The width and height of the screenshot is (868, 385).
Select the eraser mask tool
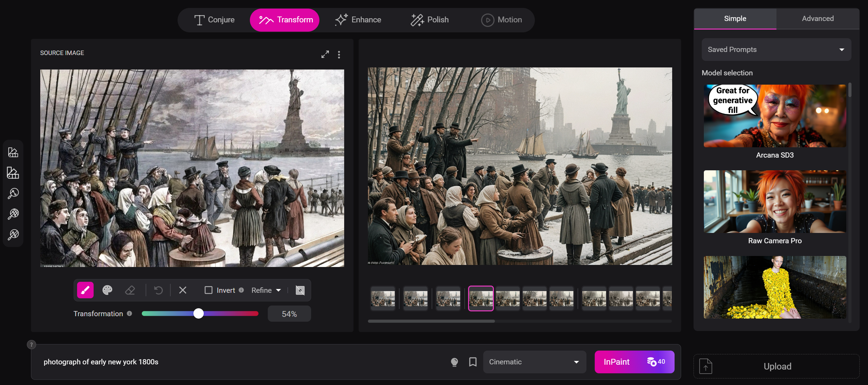click(x=130, y=290)
